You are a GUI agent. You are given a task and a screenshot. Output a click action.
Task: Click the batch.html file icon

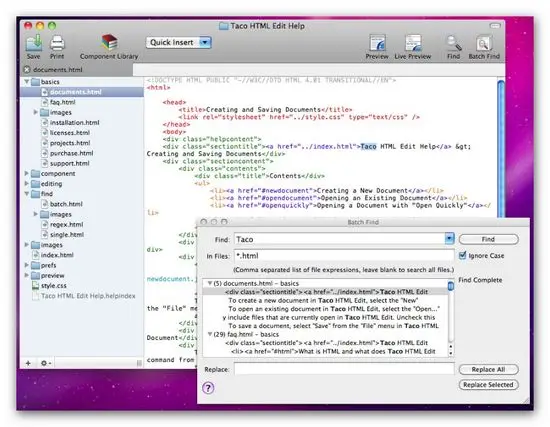point(45,204)
